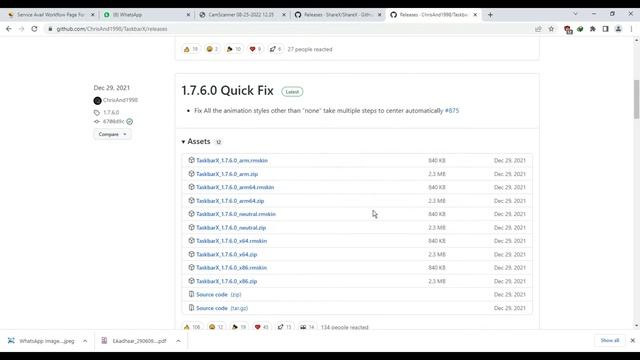The image size is (640, 360).
Task: Click the browser forward arrow
Action: (x=22, y=29)
